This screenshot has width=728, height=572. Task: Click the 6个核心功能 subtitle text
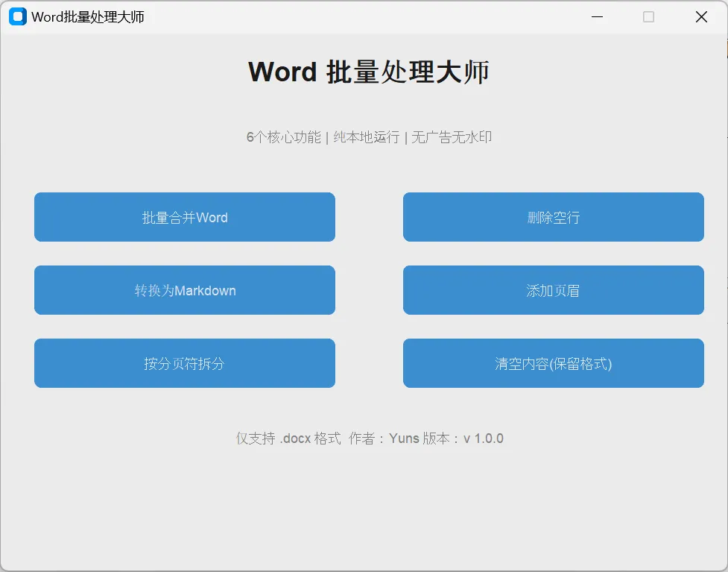click(x=284, y=137)
